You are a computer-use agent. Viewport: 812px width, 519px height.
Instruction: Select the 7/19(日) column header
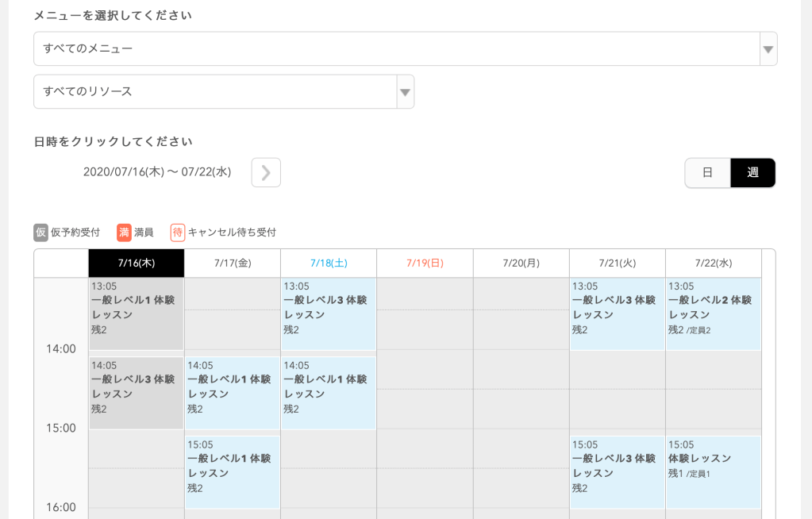(x=425, y=263)
